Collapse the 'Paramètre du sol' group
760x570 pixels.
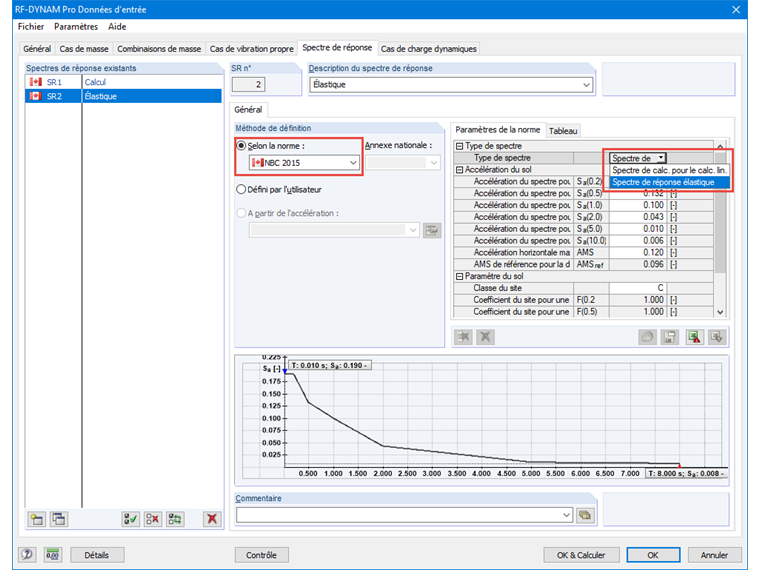point(459,276)
